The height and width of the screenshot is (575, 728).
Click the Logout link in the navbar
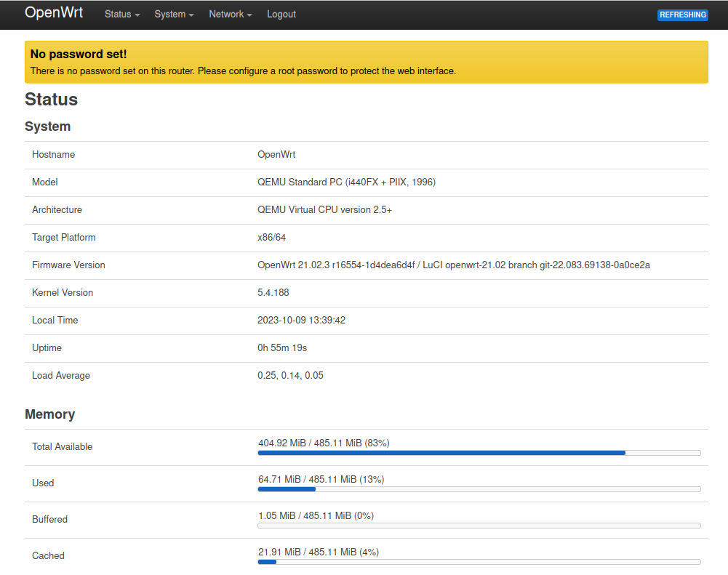pos(281,14)
